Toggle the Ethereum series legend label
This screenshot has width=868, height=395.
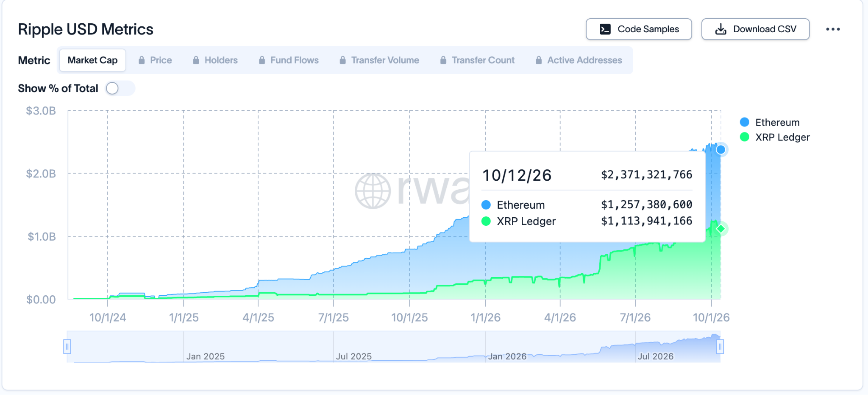point(777,123)
